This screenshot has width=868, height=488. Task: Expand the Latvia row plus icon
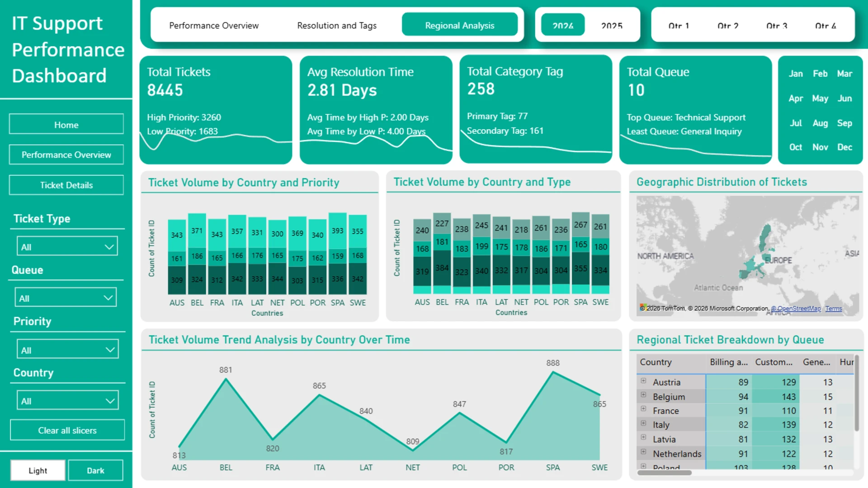(x=643, y=437)
